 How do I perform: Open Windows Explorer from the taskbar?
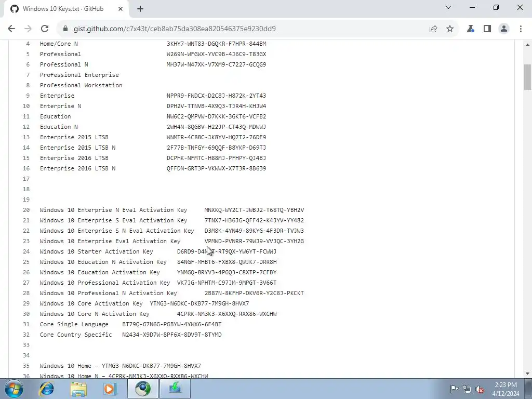click(x=78, y=389)
